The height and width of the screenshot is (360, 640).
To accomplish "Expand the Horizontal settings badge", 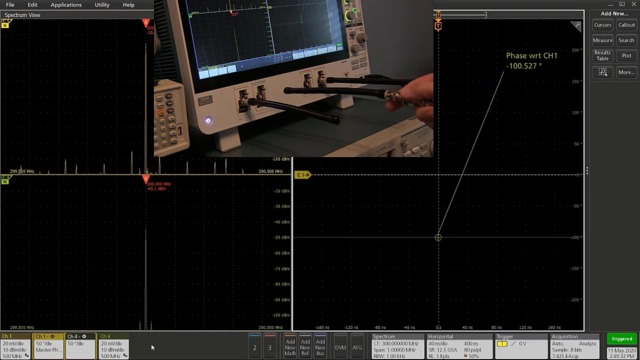I will click(x=459, y=347).
